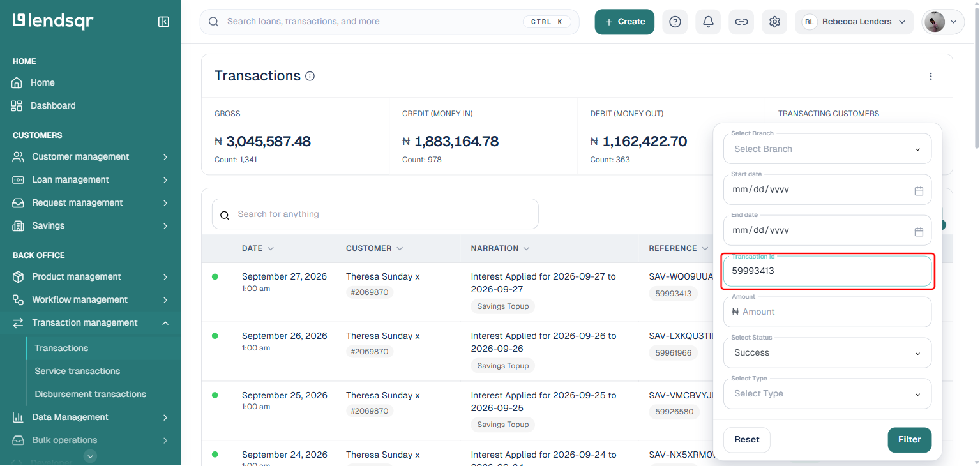Click reference tag 59993413
980x466 pixels.
[674, 294]
